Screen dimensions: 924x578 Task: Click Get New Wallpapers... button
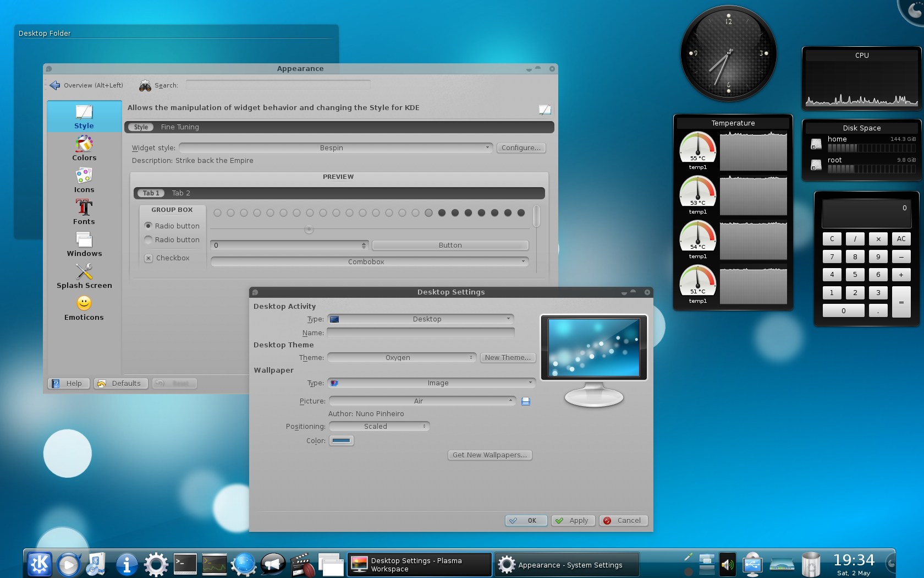coord(490,455)
